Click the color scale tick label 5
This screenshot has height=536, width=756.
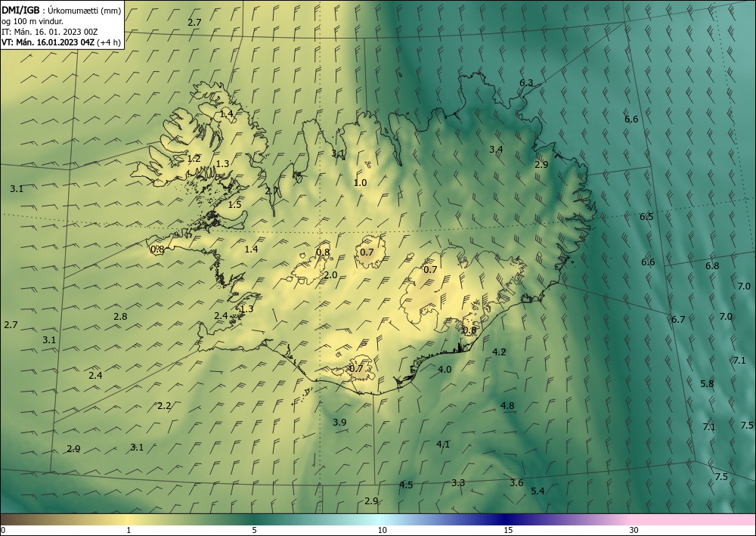(254, 531)
